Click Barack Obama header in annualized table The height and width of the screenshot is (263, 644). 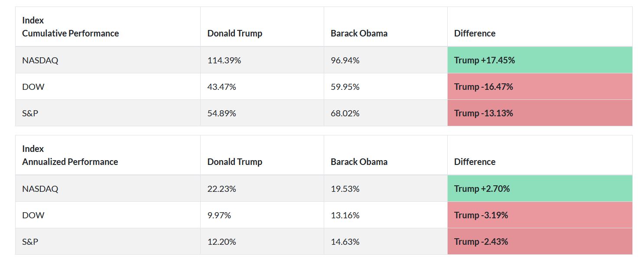click(359, 162)
